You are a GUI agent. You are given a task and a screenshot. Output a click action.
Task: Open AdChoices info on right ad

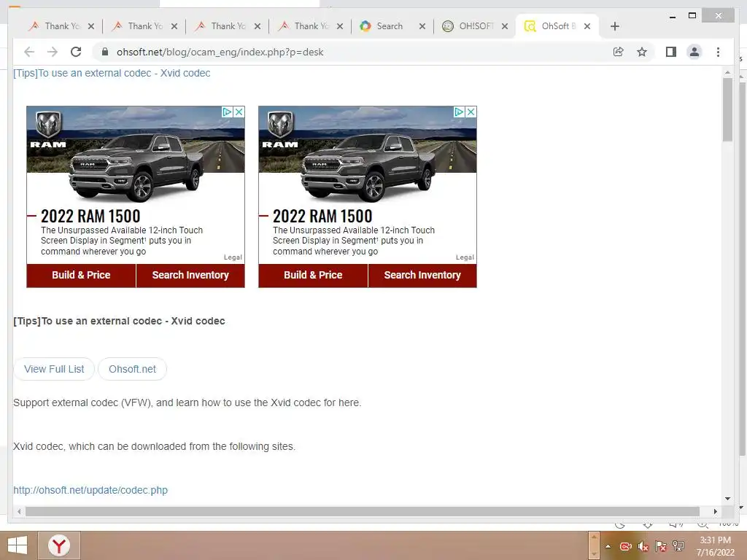pos(459,112)
